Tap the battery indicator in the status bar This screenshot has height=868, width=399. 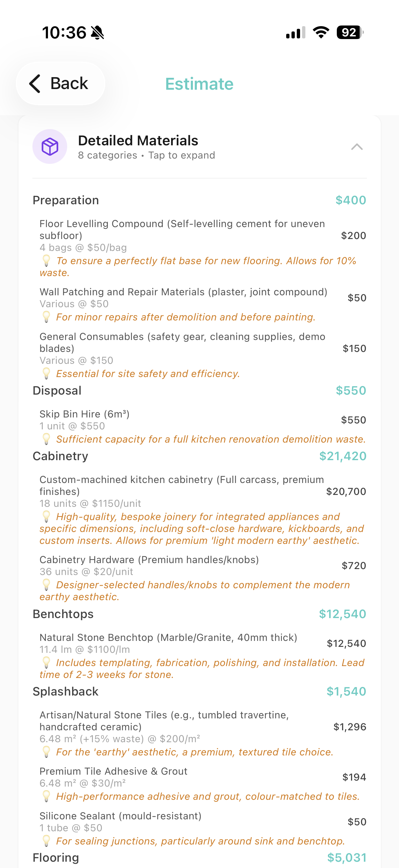point(349,33)
